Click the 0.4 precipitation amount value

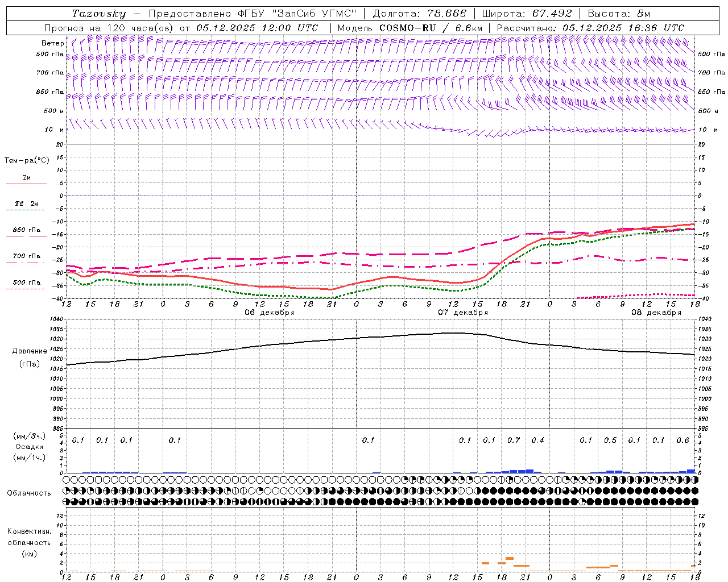pyautogui.click(x=537, y=440)
